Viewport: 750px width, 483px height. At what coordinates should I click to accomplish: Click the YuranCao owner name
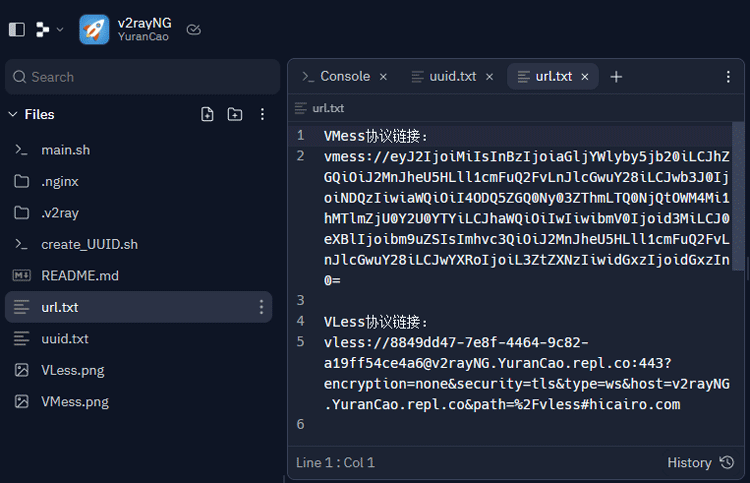click(143, 37)
